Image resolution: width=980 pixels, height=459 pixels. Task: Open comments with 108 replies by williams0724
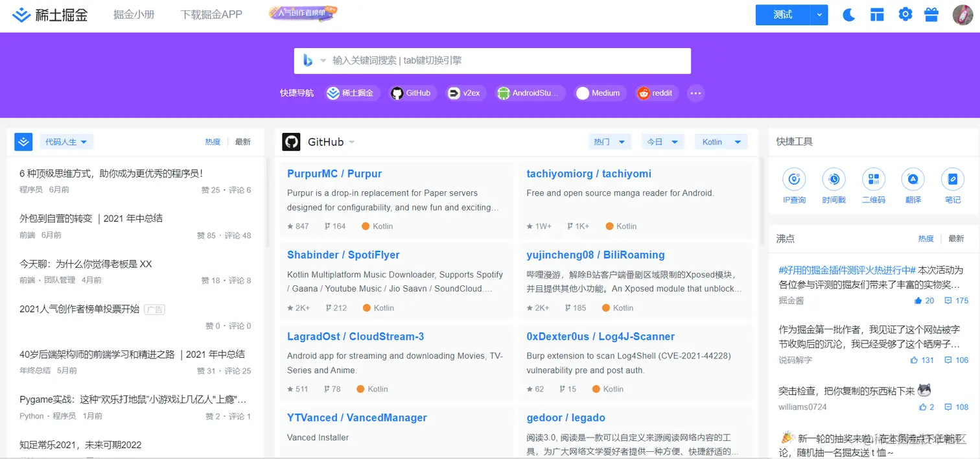tap(957, 407)
